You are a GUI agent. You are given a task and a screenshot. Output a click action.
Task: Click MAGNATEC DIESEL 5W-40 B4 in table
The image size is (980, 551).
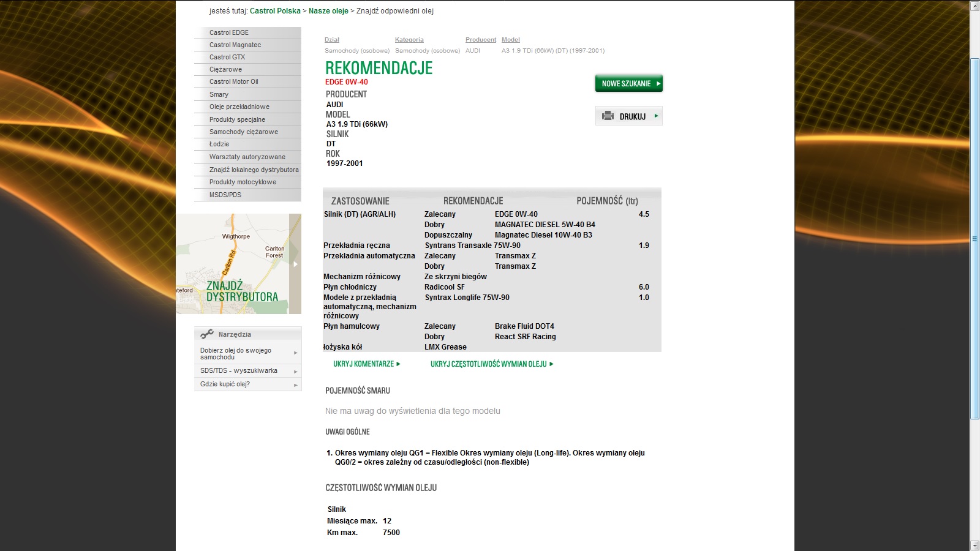click(x=545, y=225)
